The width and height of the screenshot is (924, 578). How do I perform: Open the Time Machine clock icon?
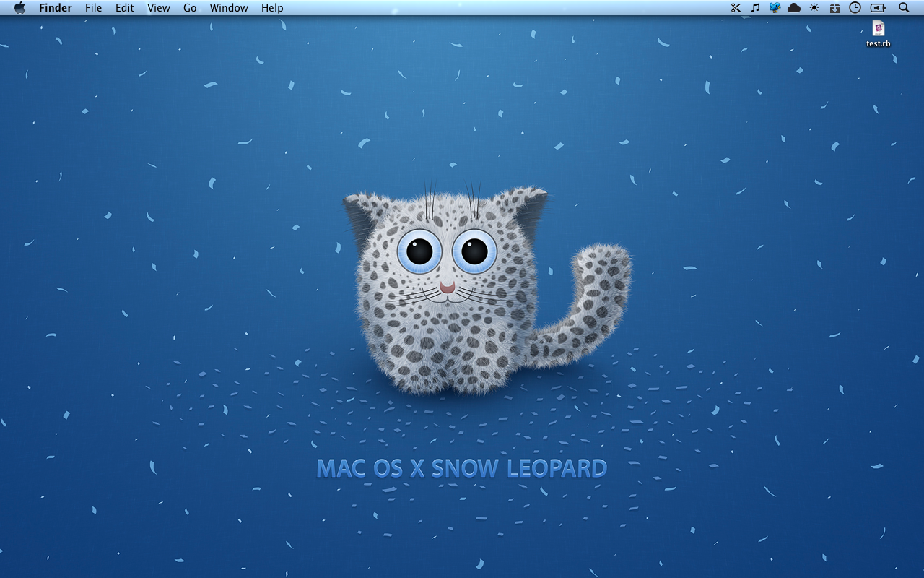coord(855,8)
